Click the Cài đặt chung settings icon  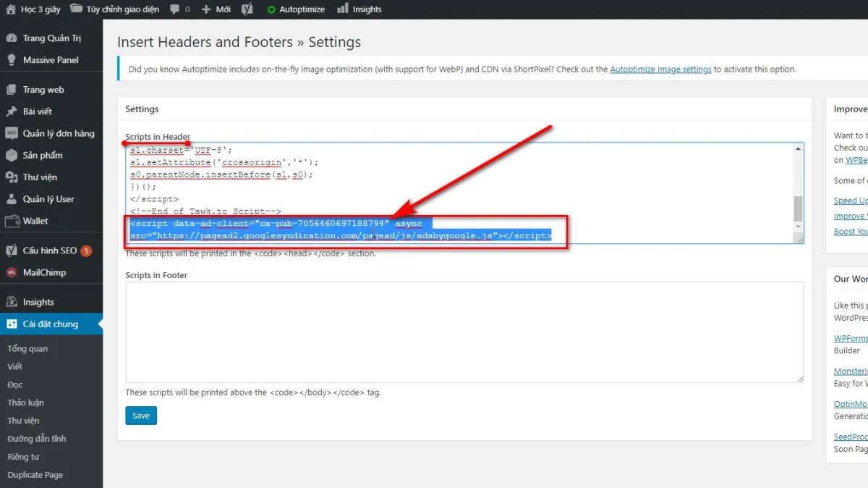click(x=11, y=324)
